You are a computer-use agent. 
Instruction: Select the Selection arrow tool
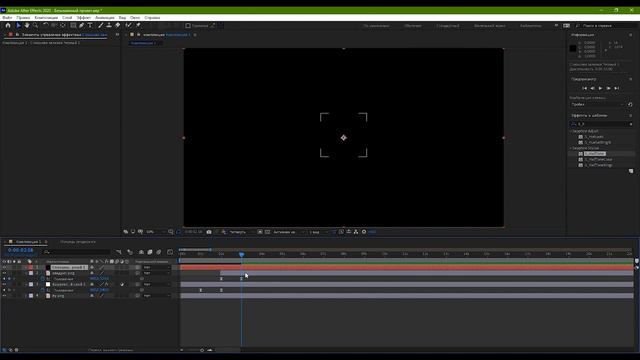[18, 25]
